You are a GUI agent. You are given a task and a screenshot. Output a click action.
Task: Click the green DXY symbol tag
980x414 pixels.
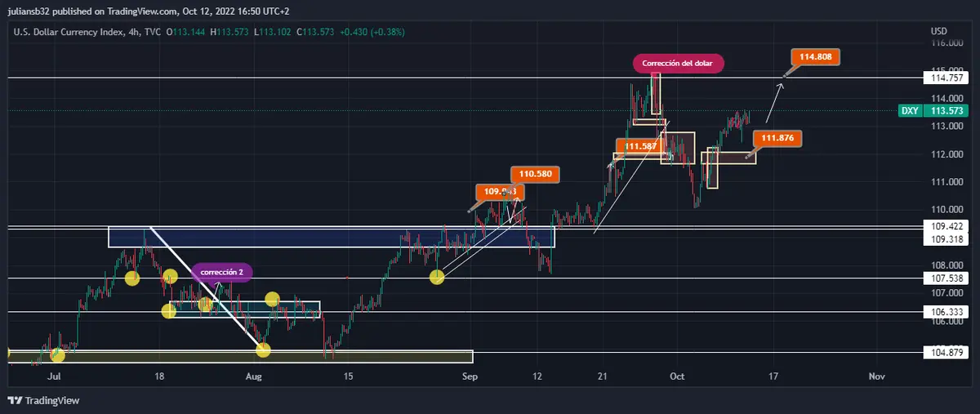coord(911,110)
